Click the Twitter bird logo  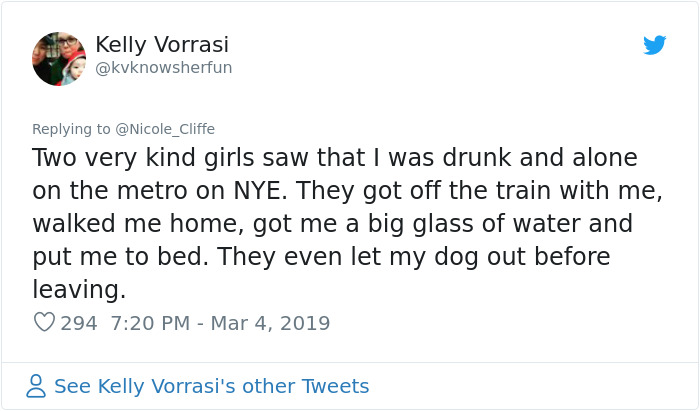point(654,45)
